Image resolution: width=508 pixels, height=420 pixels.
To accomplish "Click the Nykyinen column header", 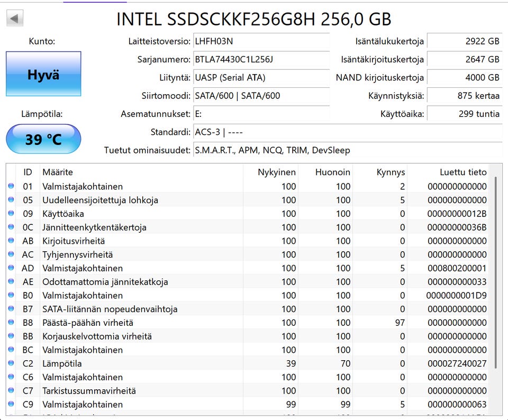I will point(277,172).
